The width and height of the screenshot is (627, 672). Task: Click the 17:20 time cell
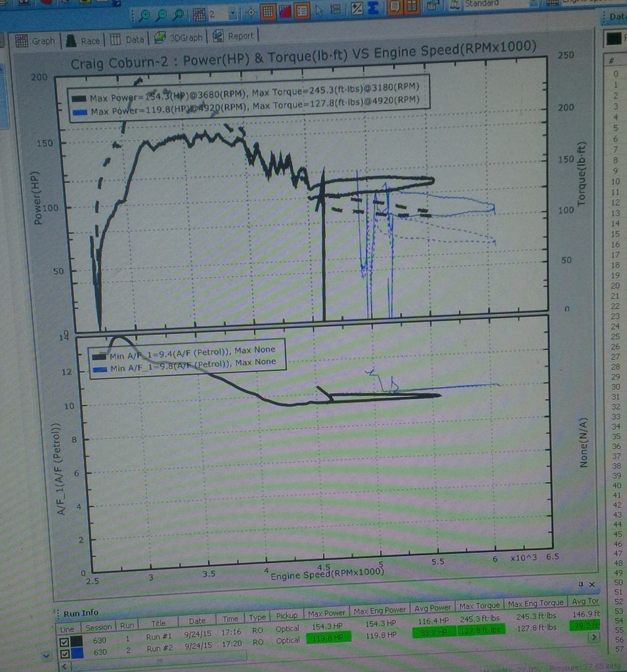point(232,644)
